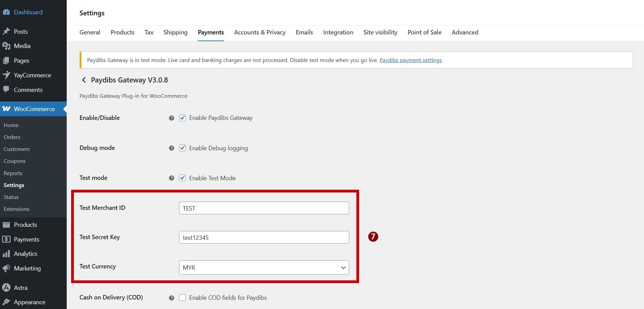Screen dimensions: 644x309
Task: Click the YayCommerce plane icon
Action: [6, 75]
